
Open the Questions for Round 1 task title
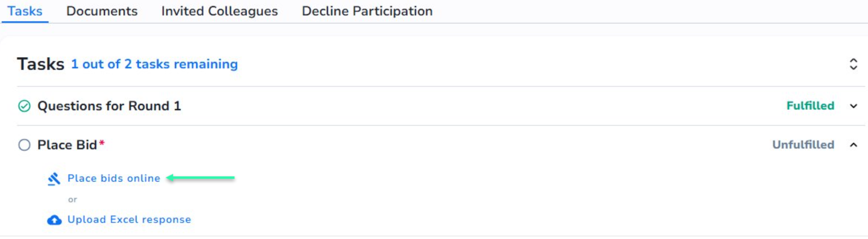(109, 106)
